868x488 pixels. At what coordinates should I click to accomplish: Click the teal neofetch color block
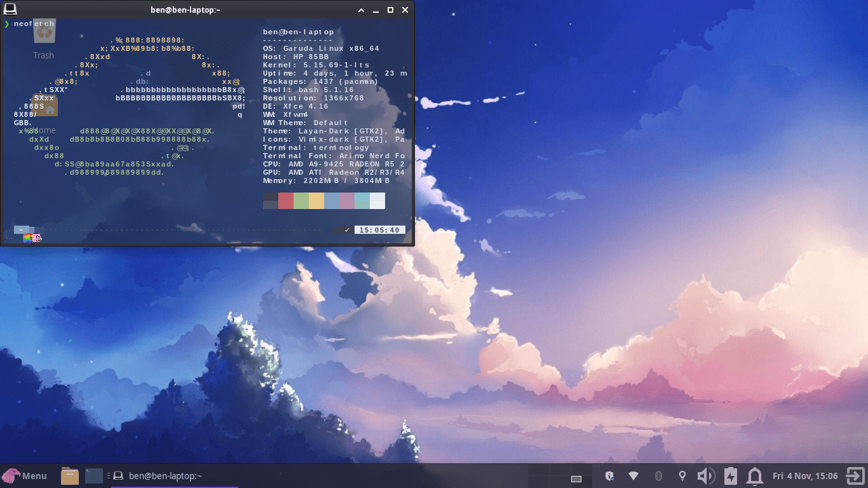point(362,201)
